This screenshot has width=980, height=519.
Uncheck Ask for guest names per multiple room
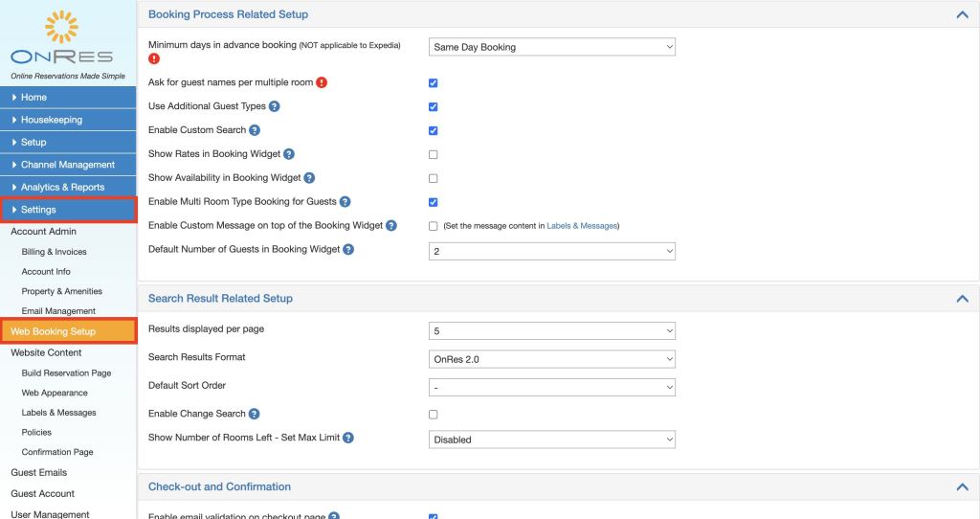(x=434, y=83)
